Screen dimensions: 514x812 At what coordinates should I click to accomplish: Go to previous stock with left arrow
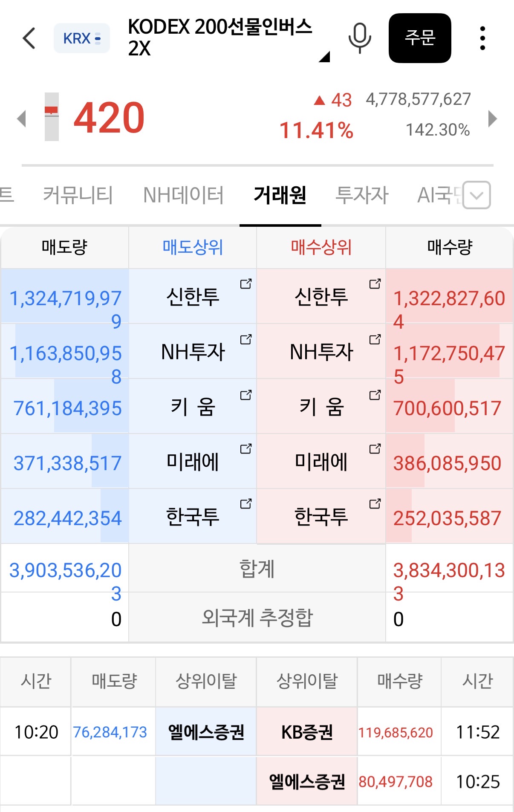pyautogui.click(x=21, y=118)
